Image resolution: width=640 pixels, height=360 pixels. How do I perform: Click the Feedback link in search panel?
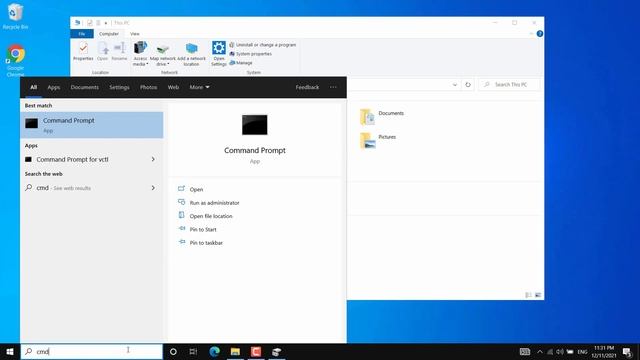point(307,87)
